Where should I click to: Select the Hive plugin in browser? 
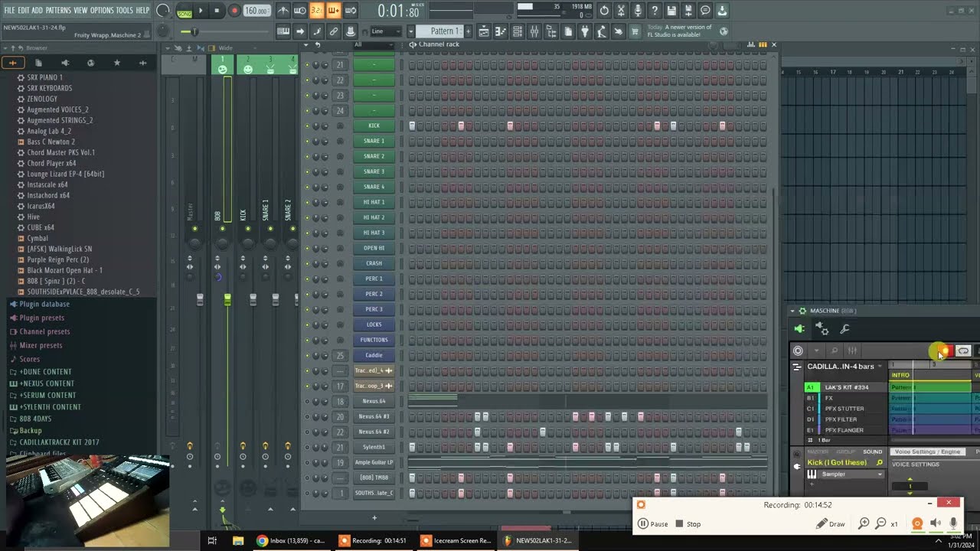pyautogui.click(x=34, y=217)
